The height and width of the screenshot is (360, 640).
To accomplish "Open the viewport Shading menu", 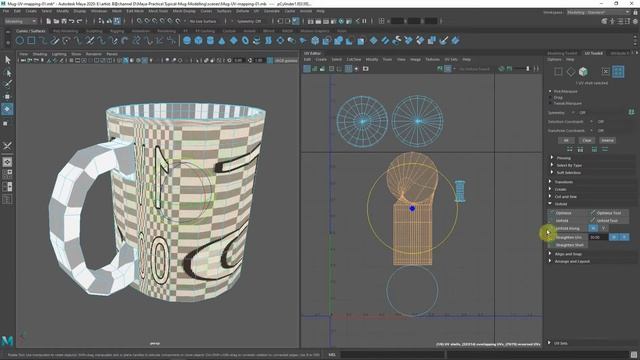I will pos(40,54).
